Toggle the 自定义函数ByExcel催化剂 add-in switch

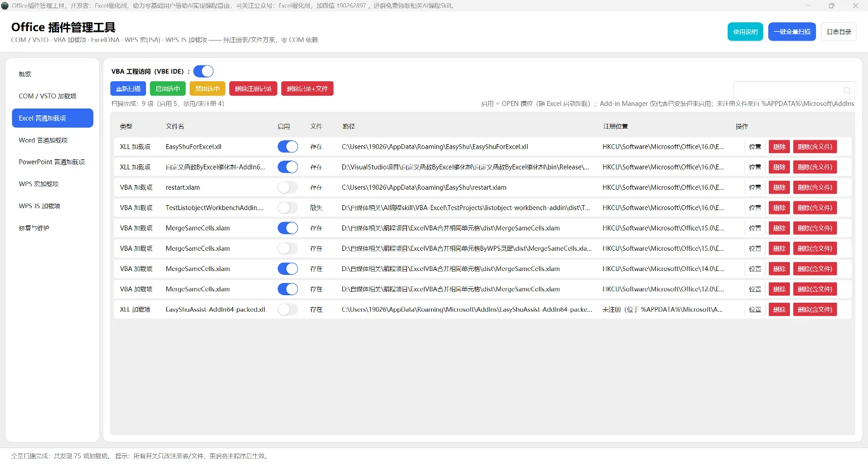[x=288, y=167]
